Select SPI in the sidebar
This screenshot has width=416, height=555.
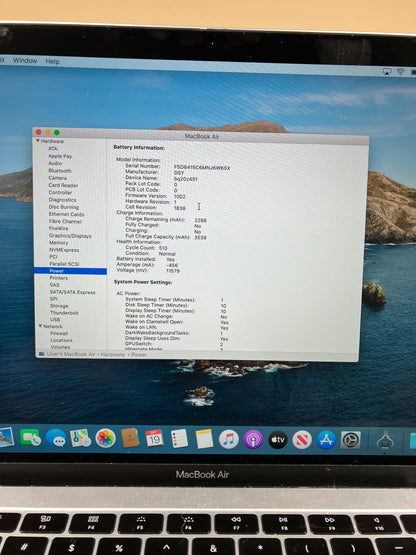54,299
